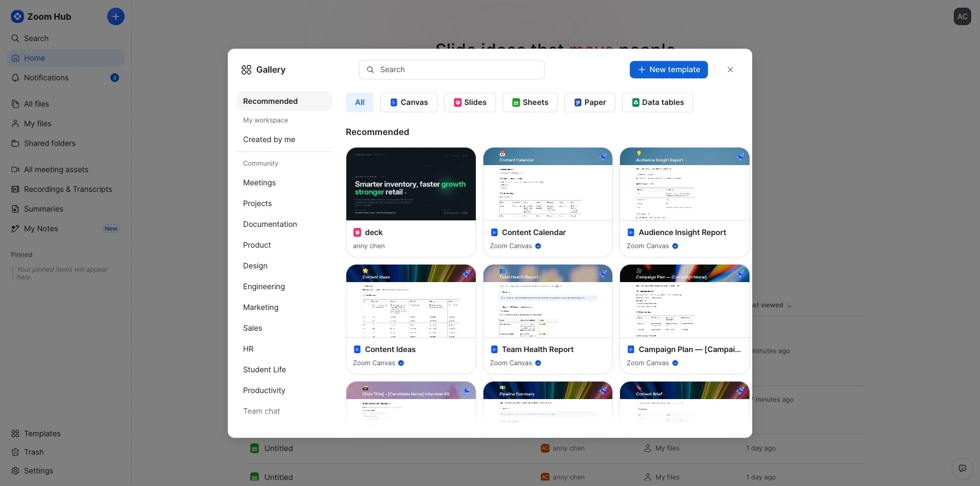The image size is (980, 486).
Task: Select the All filter tab
Action: [359, 102]
